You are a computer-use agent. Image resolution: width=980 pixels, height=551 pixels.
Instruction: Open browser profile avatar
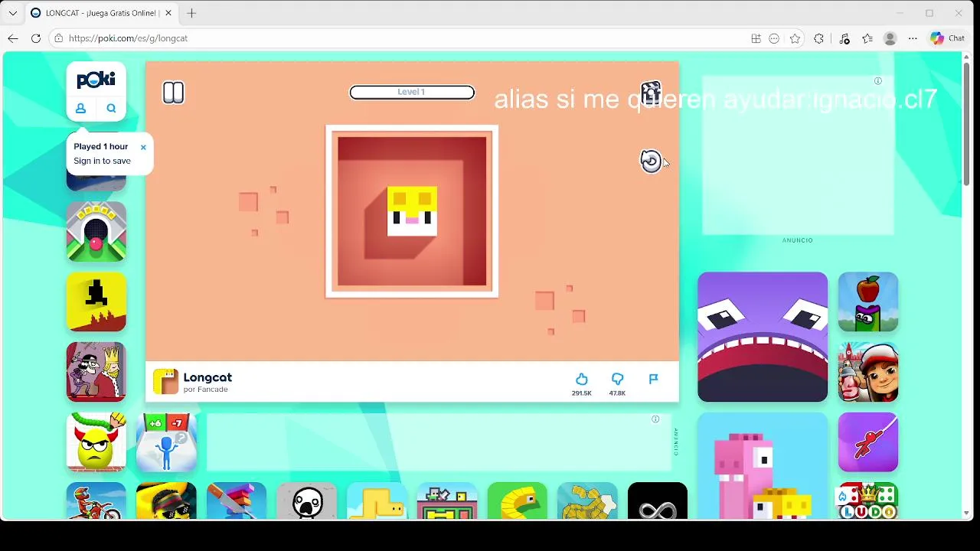click(x=890, y=38)
